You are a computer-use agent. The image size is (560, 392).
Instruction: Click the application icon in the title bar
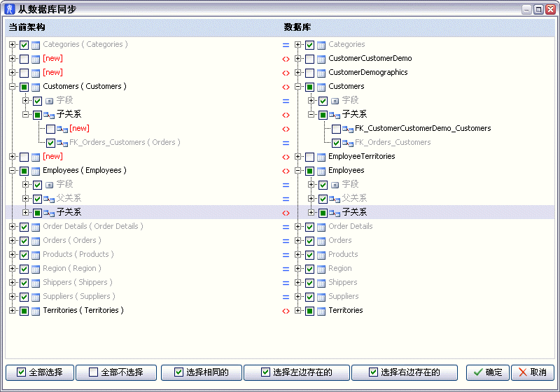pos(10,9)
